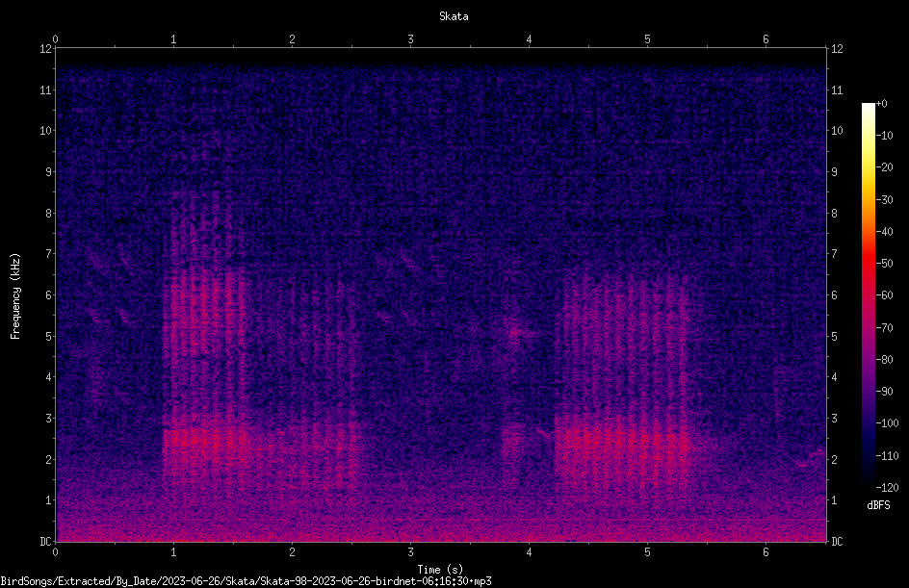
Task: Click the '2' tick on left frequency axis
Action: tap(49, 459)
